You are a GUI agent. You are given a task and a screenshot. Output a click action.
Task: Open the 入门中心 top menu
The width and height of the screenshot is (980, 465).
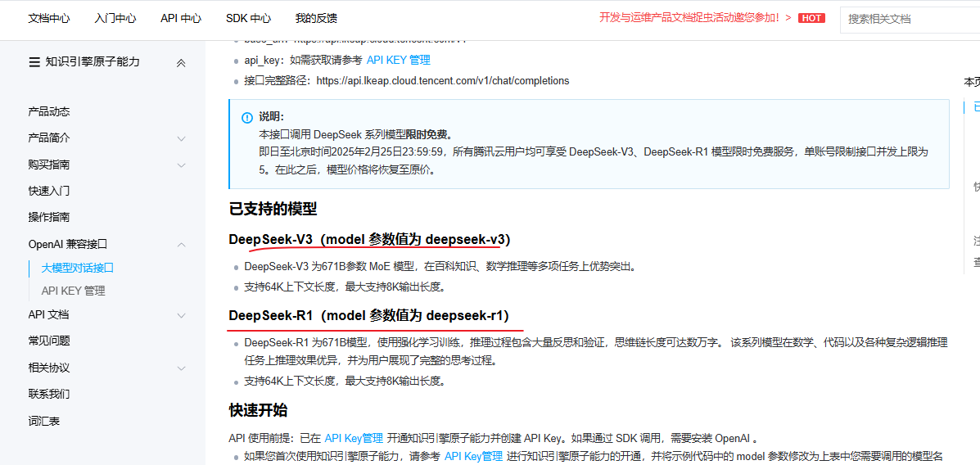coord(115,19)
